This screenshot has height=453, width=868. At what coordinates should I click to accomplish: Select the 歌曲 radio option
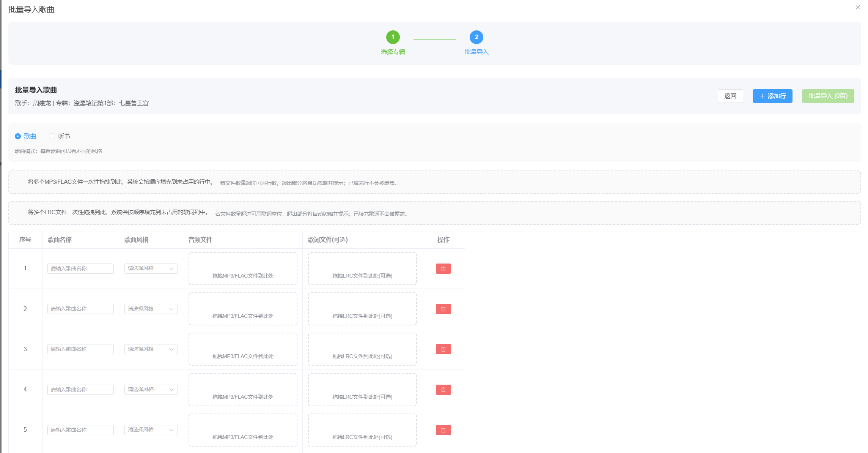(x=18, y=136)
